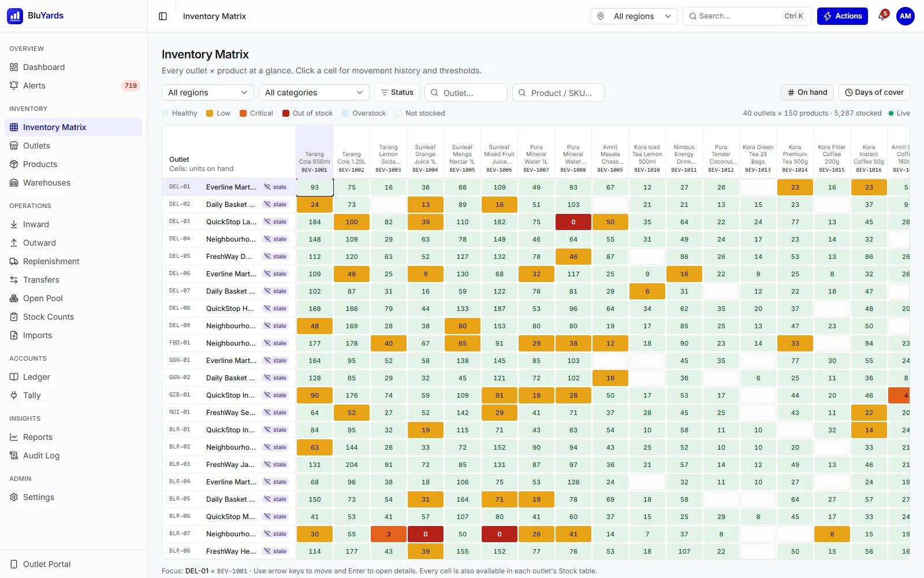The width and height of the screenshot is (924, 578).
Task: Open the AM user avatar
Action: [906, 16]
